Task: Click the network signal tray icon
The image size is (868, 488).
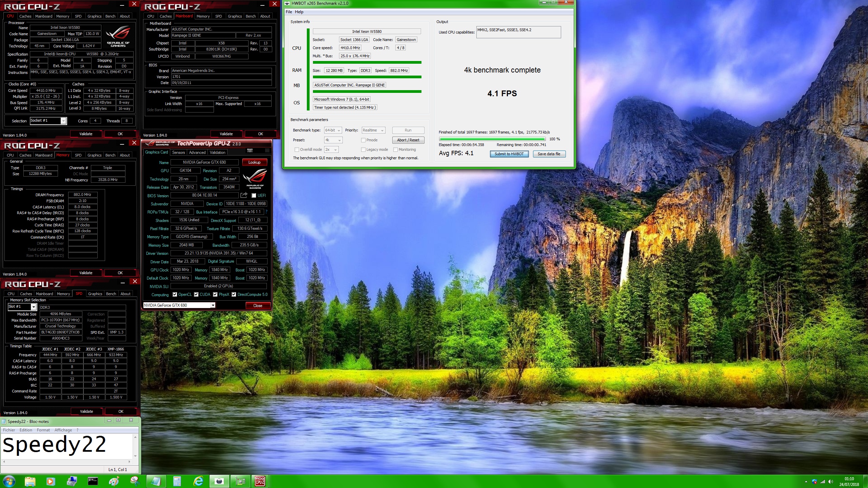Action: (x=823, y=482)
